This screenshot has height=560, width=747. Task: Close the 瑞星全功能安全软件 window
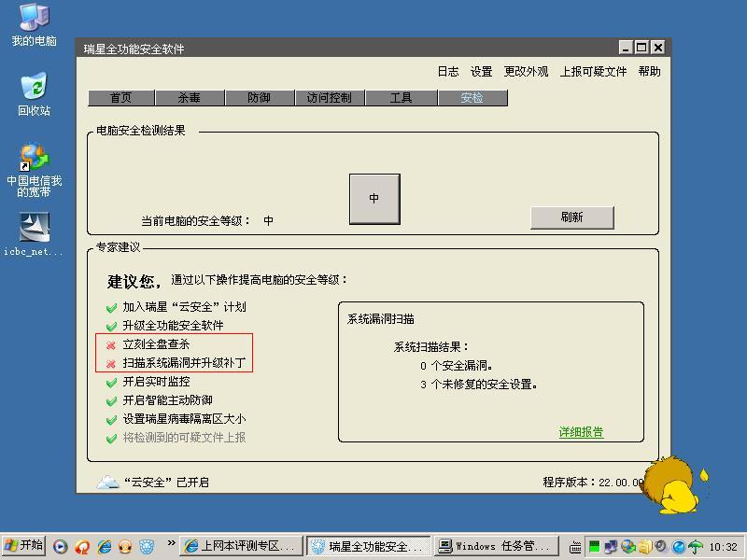point(658,48)
